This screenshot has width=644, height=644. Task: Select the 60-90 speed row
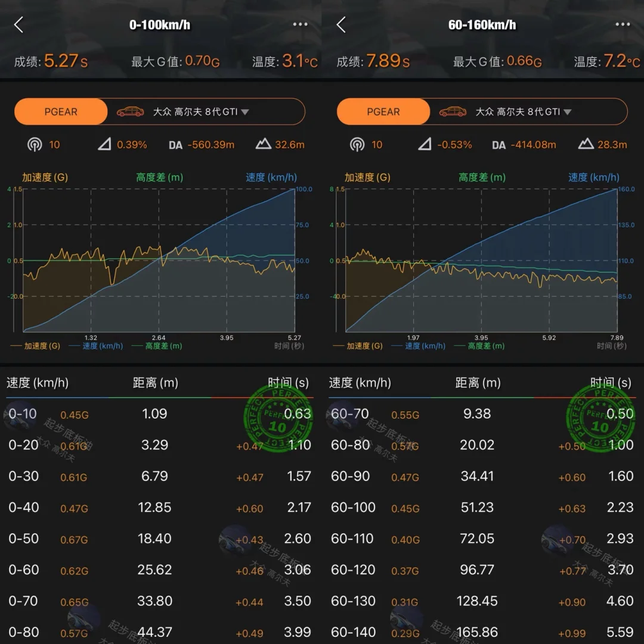(482, 476)
